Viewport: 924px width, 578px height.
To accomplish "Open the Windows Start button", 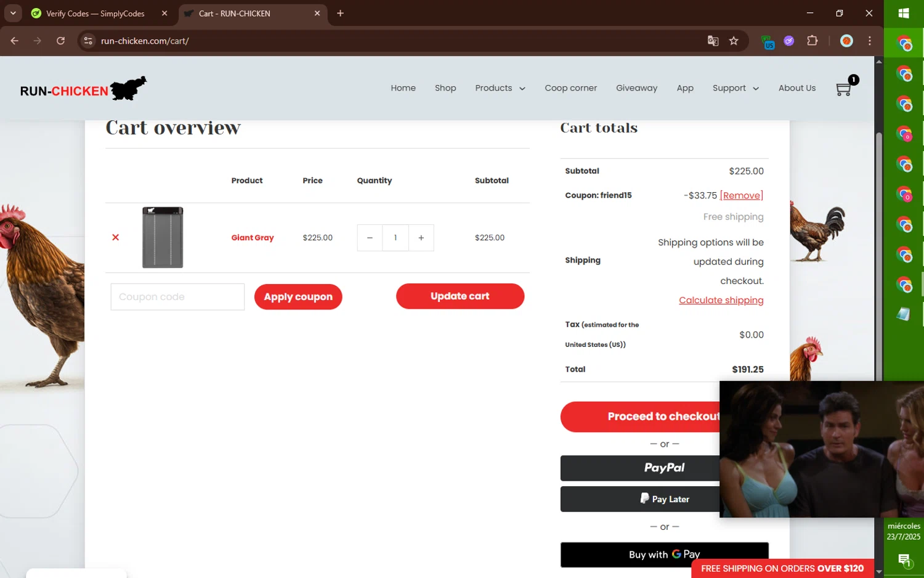I will point(904,14).
